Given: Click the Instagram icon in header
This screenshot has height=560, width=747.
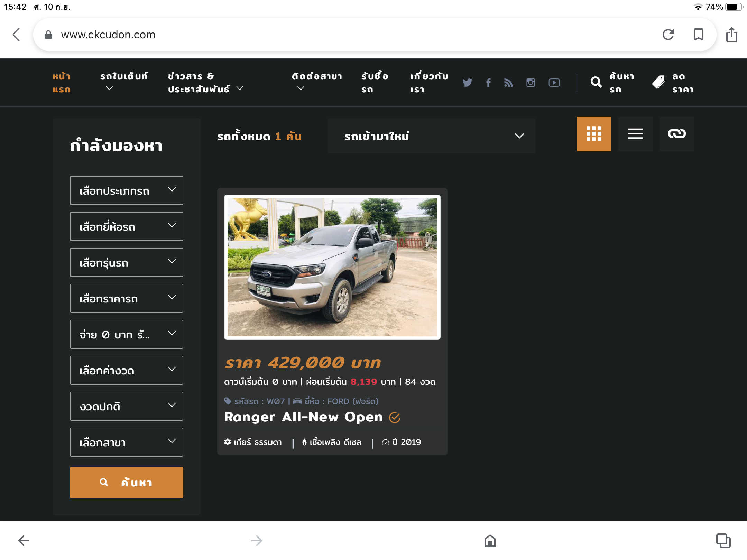Looking at the screenshot, I should point(531,83).
